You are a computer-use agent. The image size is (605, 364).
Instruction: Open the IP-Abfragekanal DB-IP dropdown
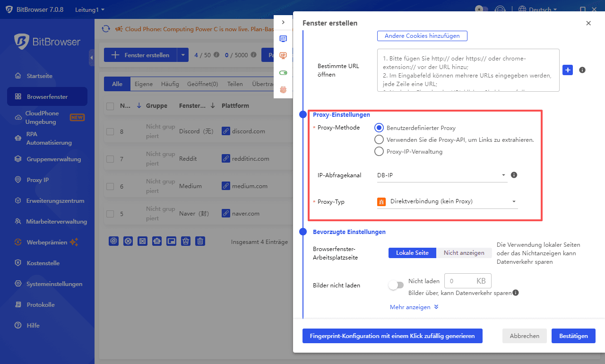pyautogui.click(x=442, y=175)
